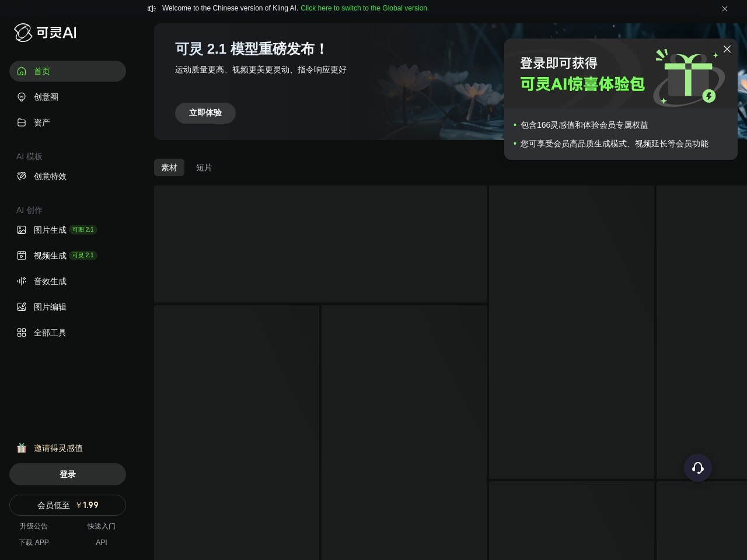Viewport: 747px width, 560px height.
Task: Click the 立即体验 button in the banner
Action: click(x=205, y=113)
